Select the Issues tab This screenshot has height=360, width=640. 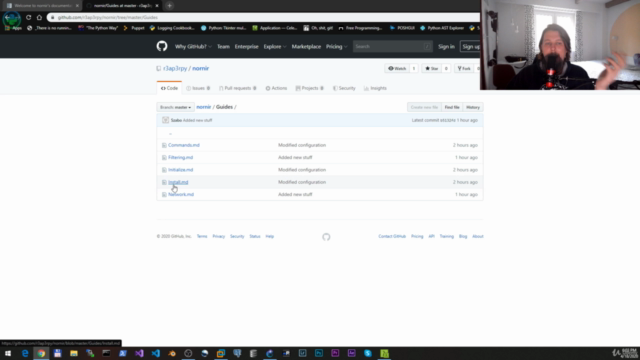tap(198, 88)
